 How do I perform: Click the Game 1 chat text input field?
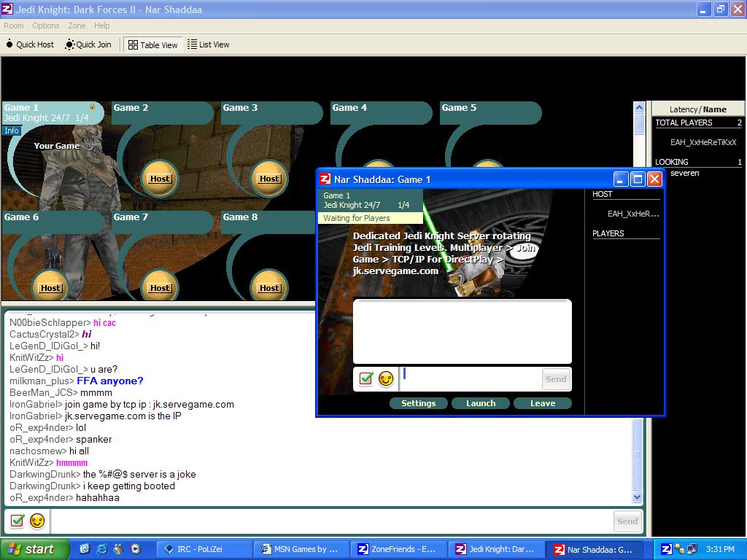click(470, 379)
